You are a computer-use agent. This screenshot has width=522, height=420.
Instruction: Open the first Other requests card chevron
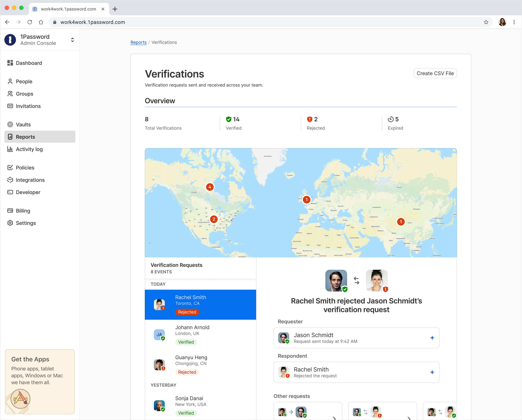coord(334,418)
